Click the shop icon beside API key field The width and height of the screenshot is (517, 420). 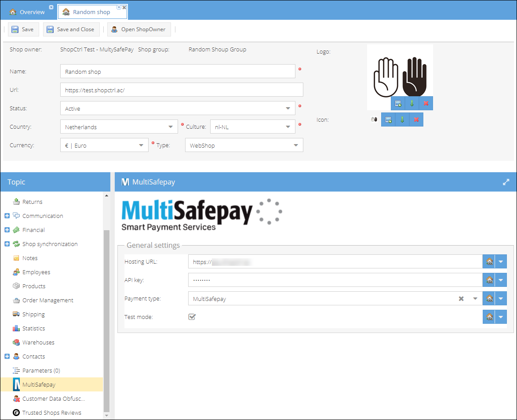(489, 280)
